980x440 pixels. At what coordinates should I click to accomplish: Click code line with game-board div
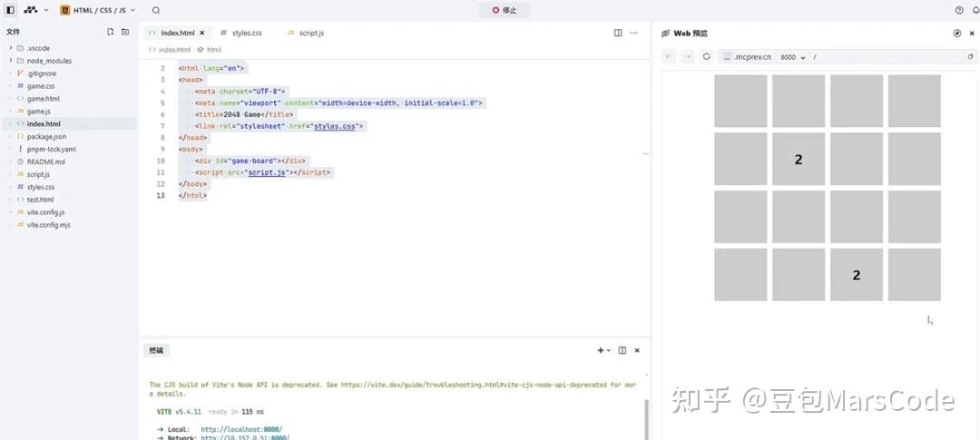[252, 161]
